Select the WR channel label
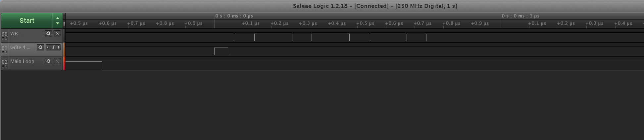The width and height of the screenshot is (644, 140). 14,34
